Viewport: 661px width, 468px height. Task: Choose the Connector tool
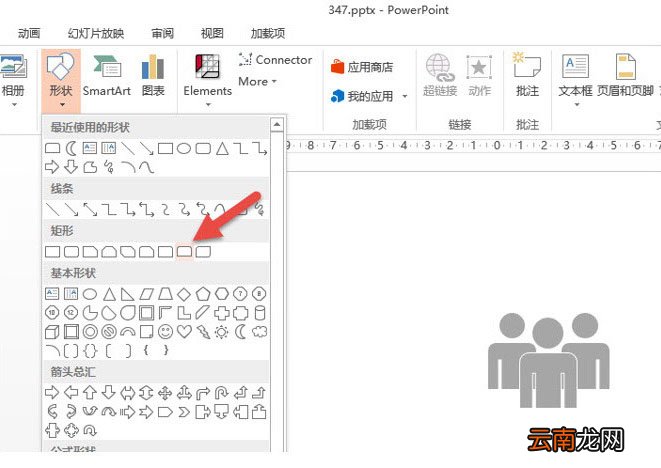coord(275,59)
